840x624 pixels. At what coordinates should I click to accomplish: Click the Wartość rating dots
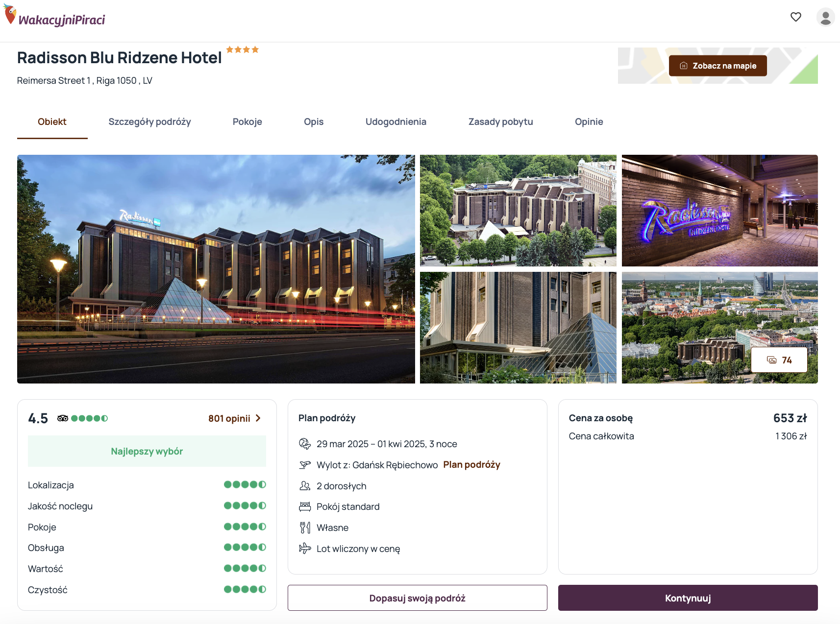[x=245, y=568]
